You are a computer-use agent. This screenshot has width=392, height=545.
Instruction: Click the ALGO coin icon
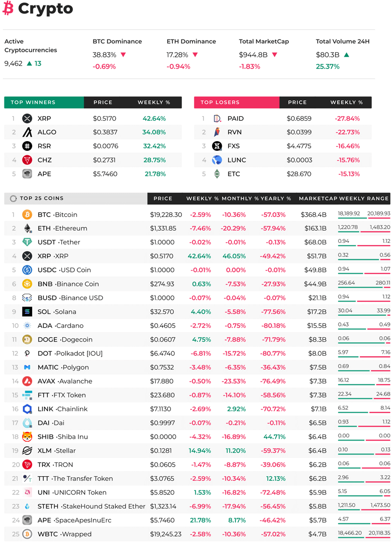click(27, 132)
